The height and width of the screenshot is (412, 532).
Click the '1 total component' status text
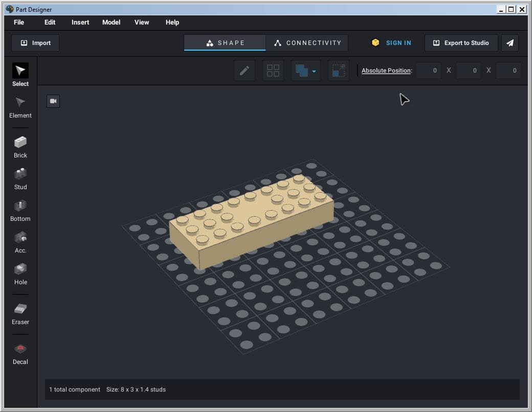pos(75,390)
